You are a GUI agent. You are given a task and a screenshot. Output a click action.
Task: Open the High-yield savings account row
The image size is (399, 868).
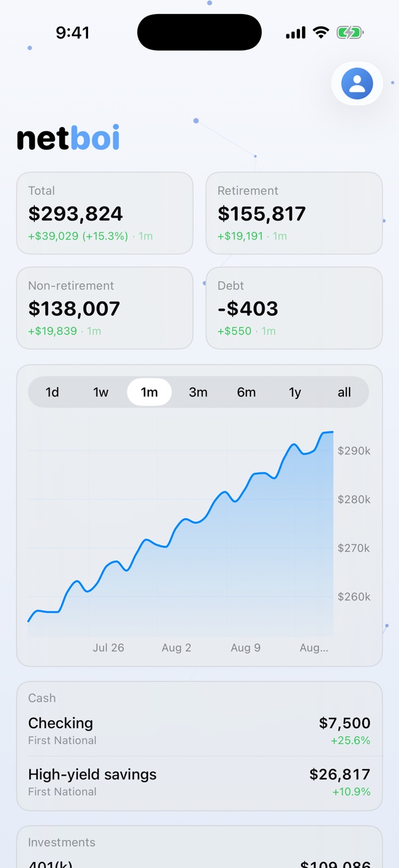coord(199,782)
